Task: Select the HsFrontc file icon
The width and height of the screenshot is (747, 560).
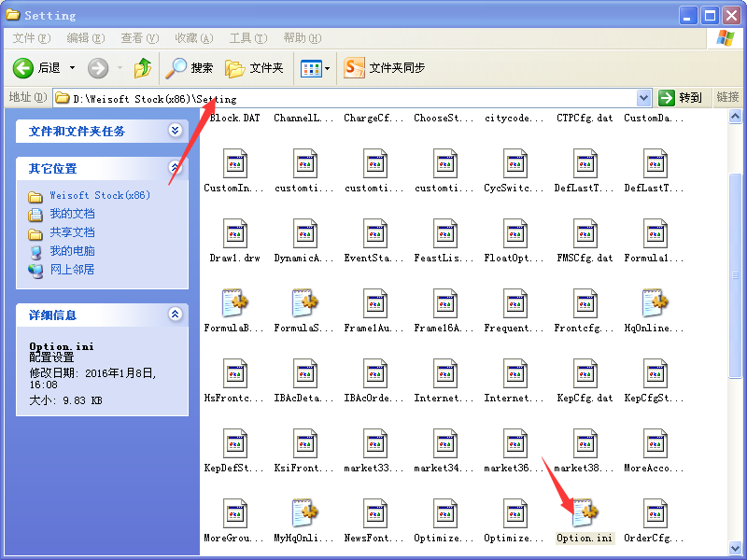Action: (x=235, y=373)
